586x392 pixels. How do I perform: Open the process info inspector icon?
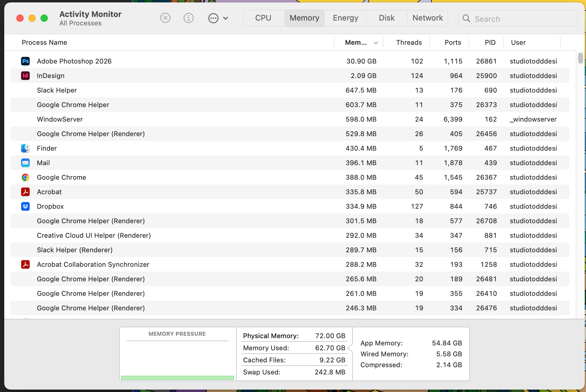188,18
